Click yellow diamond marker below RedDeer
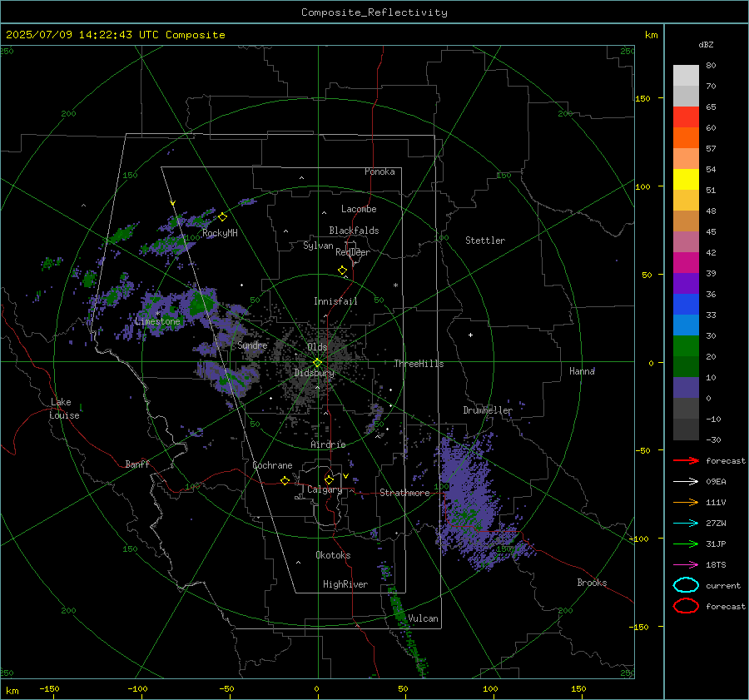Screen dimensions: 749x700 [x=342, y=271]
